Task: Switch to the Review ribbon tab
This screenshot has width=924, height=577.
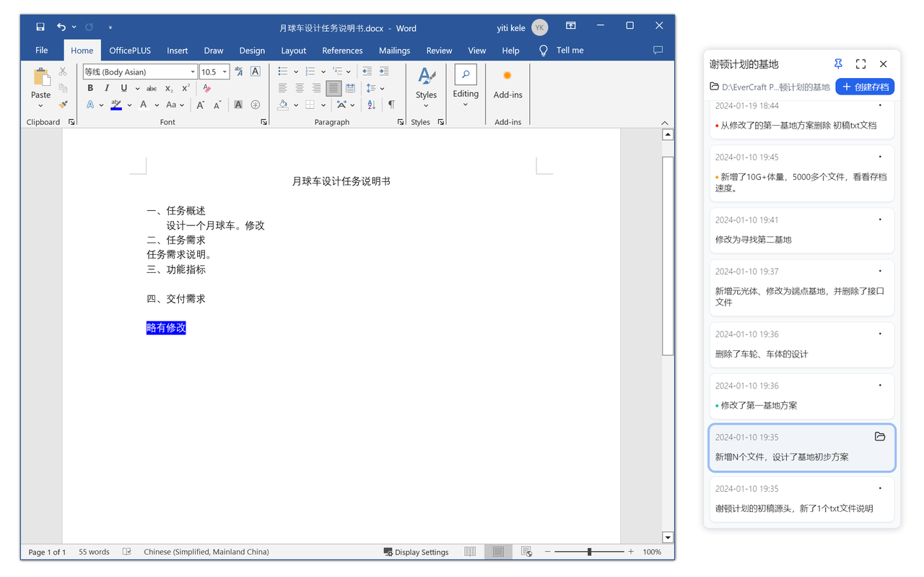Action: 439,50
